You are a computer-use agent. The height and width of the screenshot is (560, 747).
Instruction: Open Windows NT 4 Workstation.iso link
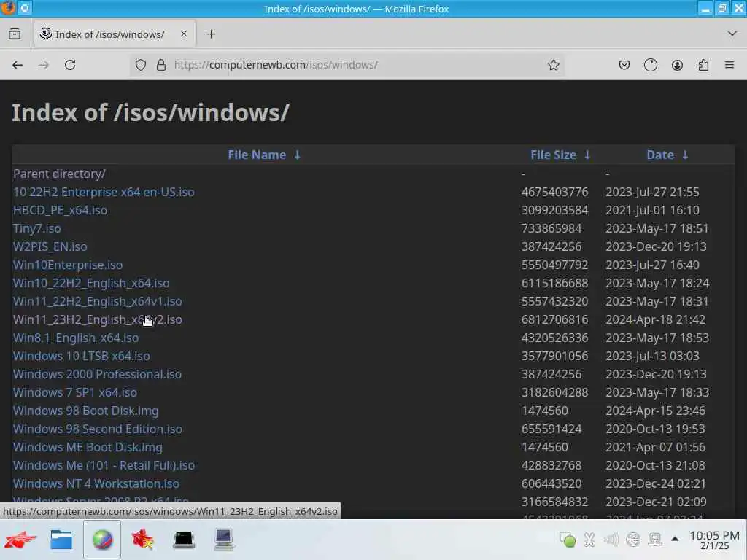point(96,484)
